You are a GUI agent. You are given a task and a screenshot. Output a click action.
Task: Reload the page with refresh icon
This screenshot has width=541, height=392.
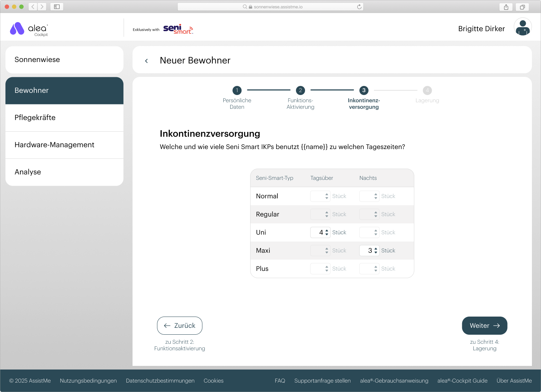[x=359, y=7]
